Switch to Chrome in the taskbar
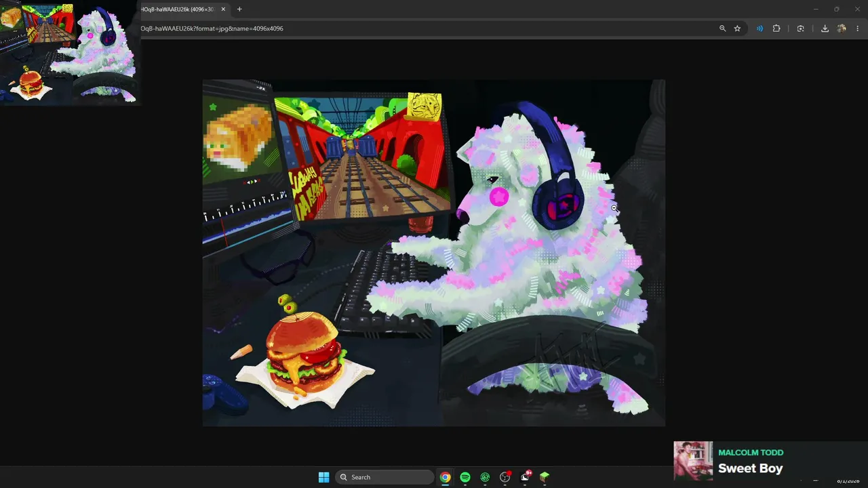868x488 pixels. (445, 477)
